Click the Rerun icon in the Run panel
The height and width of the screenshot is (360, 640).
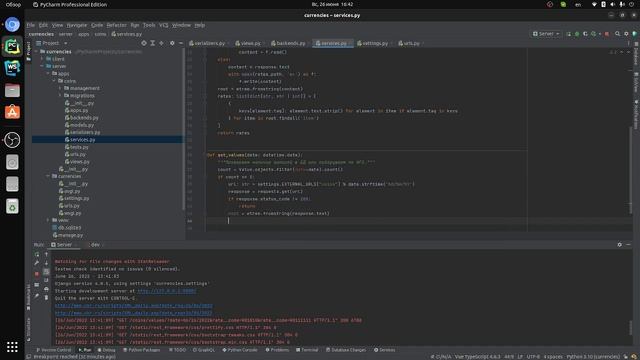pos(37,255)
